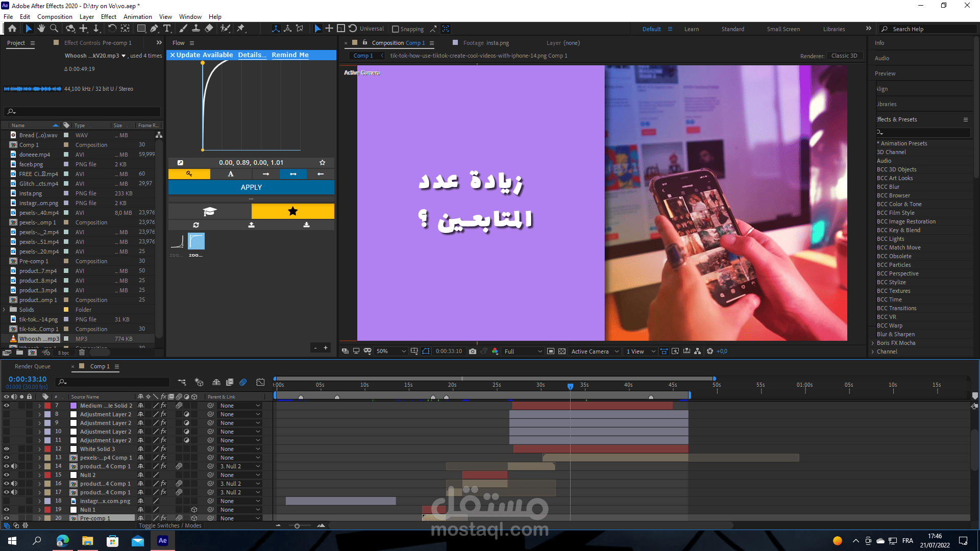Viewport: 980px width, 551px height.
Task: Select the Pen tool
Action: point(154,29)
